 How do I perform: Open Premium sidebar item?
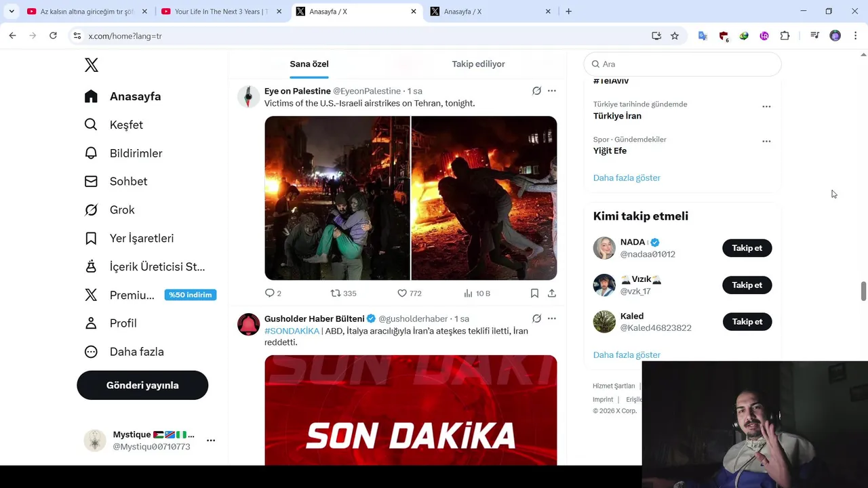coord(150,295)
